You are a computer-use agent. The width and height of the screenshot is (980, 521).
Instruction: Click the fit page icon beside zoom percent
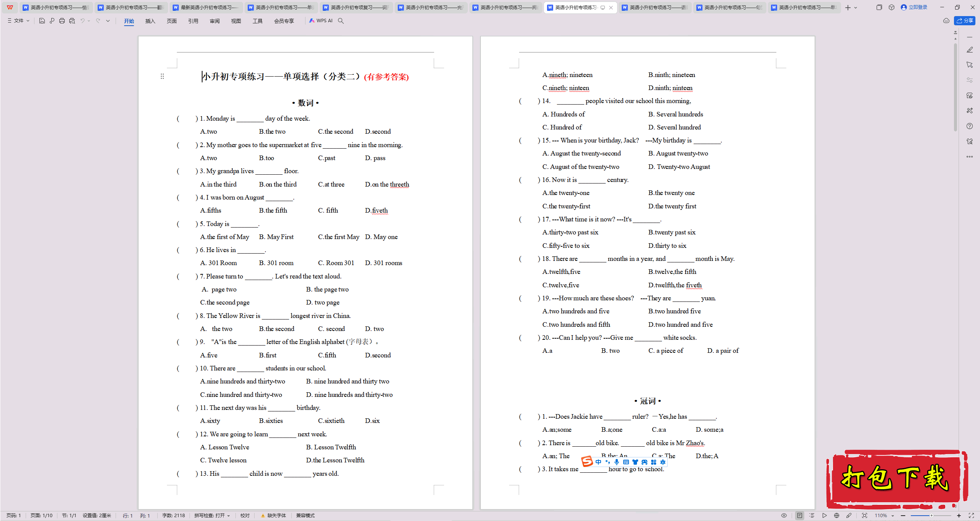point(864,516)
